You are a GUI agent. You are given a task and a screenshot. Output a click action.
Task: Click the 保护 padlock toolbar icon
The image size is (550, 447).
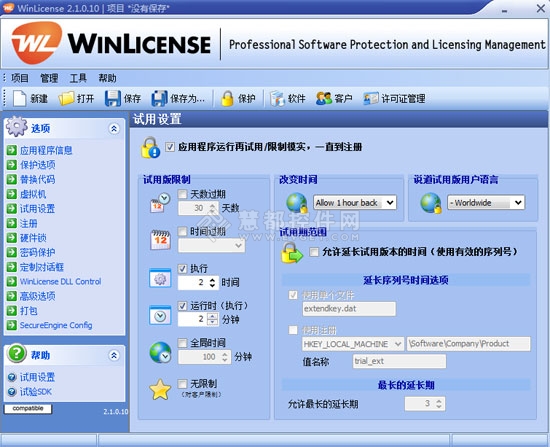click(x=227, y=98)
